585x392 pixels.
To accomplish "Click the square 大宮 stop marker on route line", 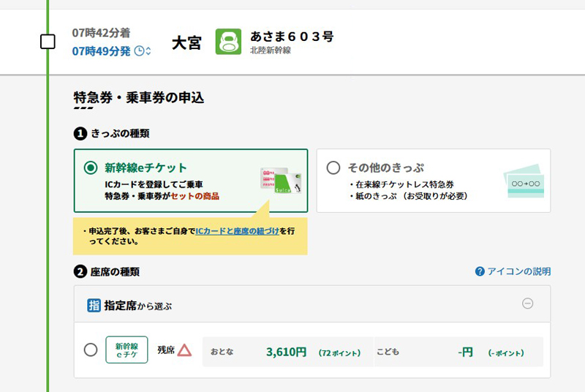I will click(x=48, y=42).
